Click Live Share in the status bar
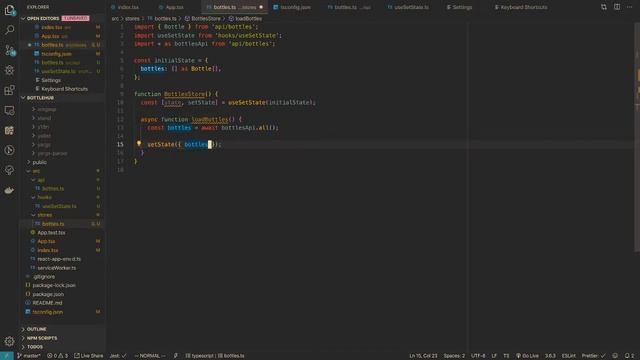The image size is (640, 360). pos(89,356)
